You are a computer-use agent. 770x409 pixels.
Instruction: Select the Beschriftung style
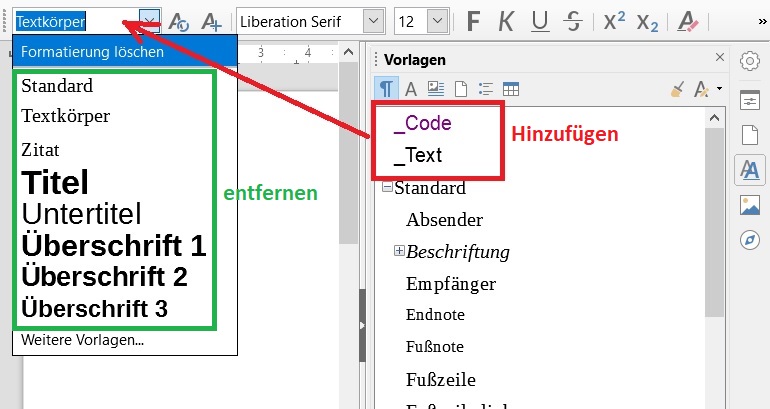458,252
